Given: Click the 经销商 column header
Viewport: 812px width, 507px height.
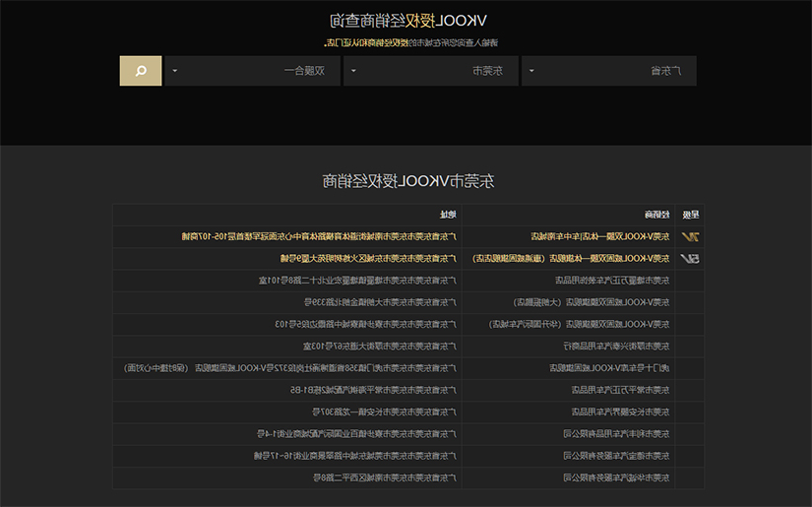Looking at the screenshot, I should coord(657,215).
